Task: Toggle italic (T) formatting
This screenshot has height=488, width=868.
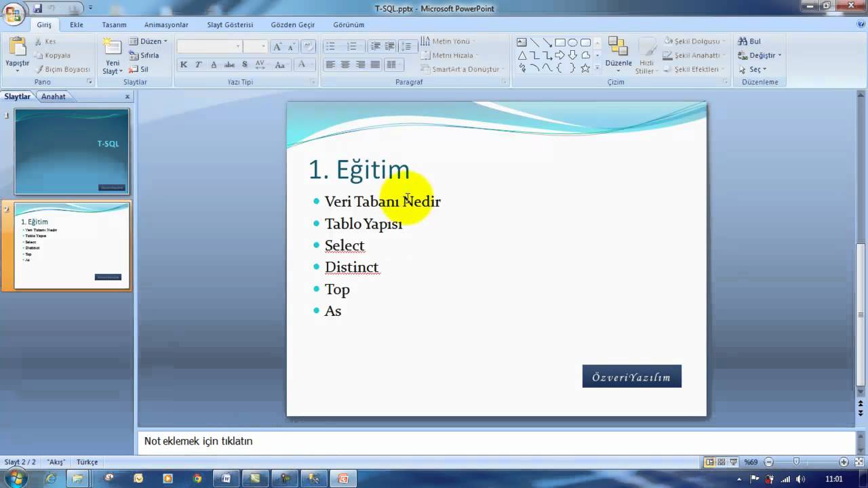Action: (x=198, y=65)
